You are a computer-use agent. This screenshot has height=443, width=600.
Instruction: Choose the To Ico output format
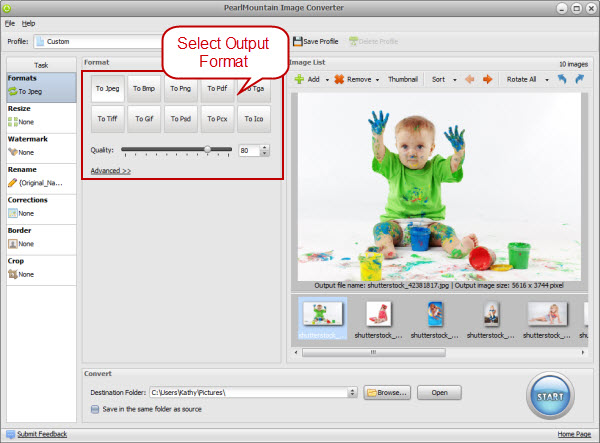pos(254,119)
